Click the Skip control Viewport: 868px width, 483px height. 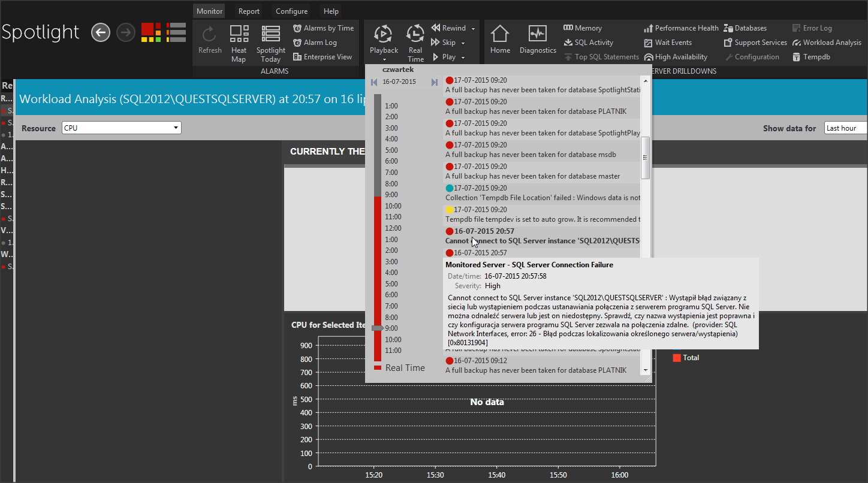[444, 43]
